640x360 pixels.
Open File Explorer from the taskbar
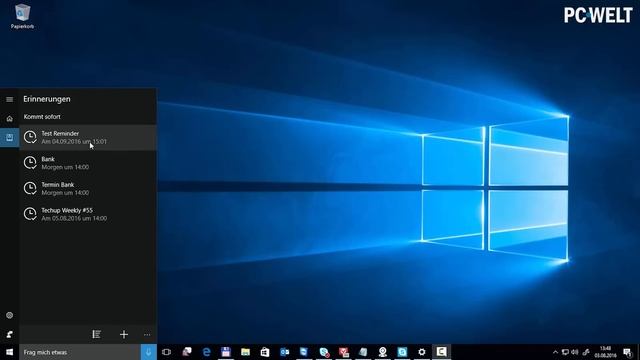245,352
